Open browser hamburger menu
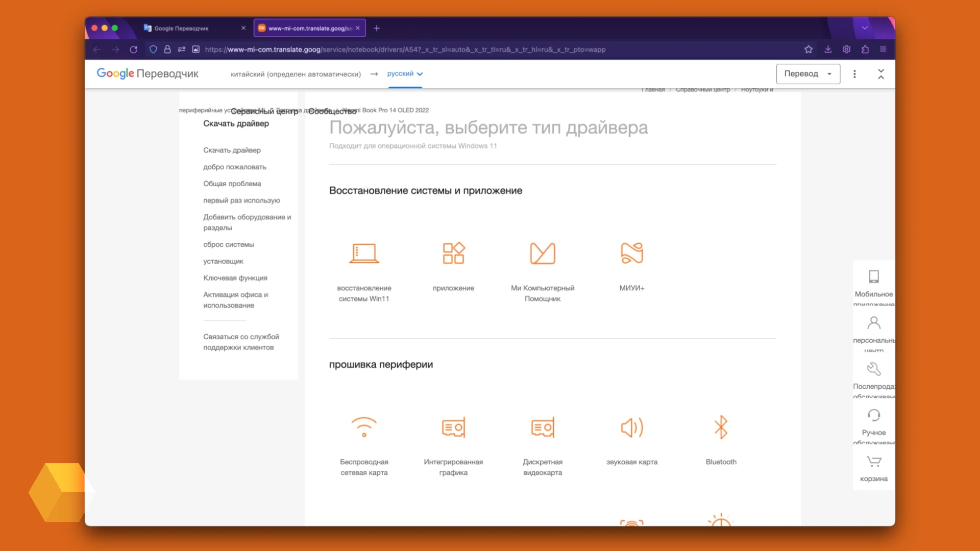The image size is (980, 551). pos(883,49)
